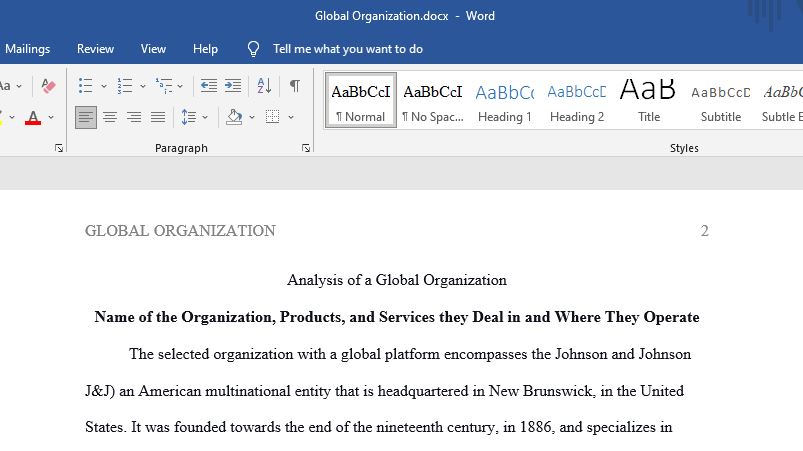This screenshot has width=803, height=451.
Task: Click the GLOBAL ORGANIZATION header text
Action: point(180,231)
